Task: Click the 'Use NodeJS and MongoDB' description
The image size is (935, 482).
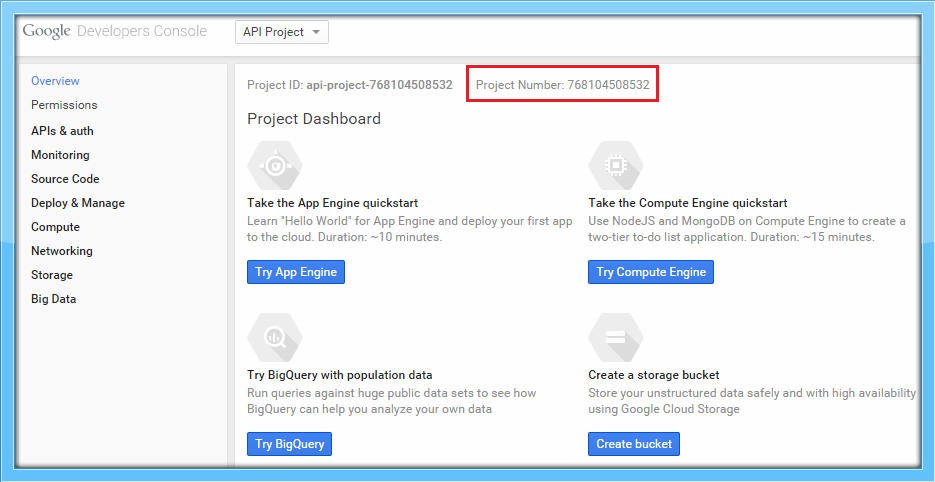Action: pyautogui.click(x=747, y=229)
